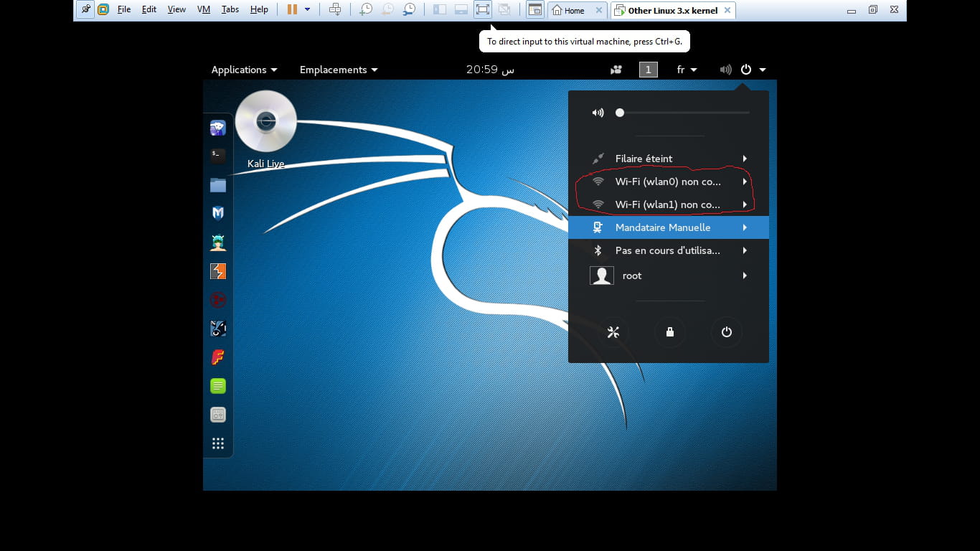The image size is (980, 551).
Task: Open the green Leafpad notes icon
Action: point(218,386)
